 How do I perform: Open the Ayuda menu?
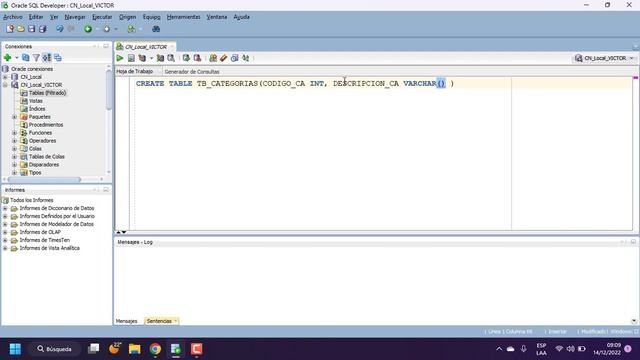pos(242,17)
